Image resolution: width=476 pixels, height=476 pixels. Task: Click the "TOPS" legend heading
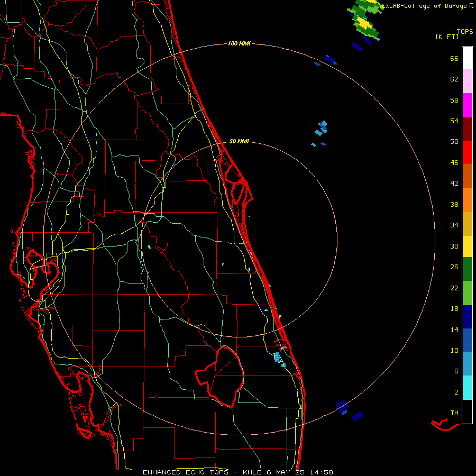[x=465, y=31]
